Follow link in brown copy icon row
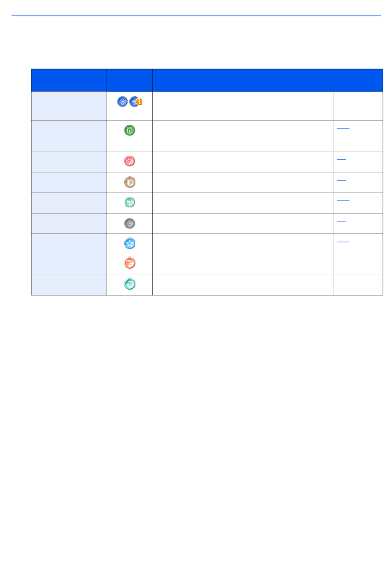 click(341, 179)
